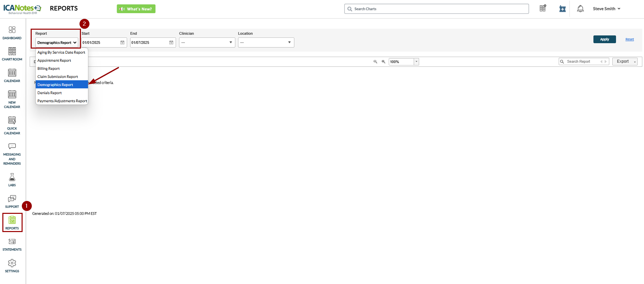The width and height of the screenshot is (644, 284).
Task: Open the End date calendar picker
Action: 171,42
